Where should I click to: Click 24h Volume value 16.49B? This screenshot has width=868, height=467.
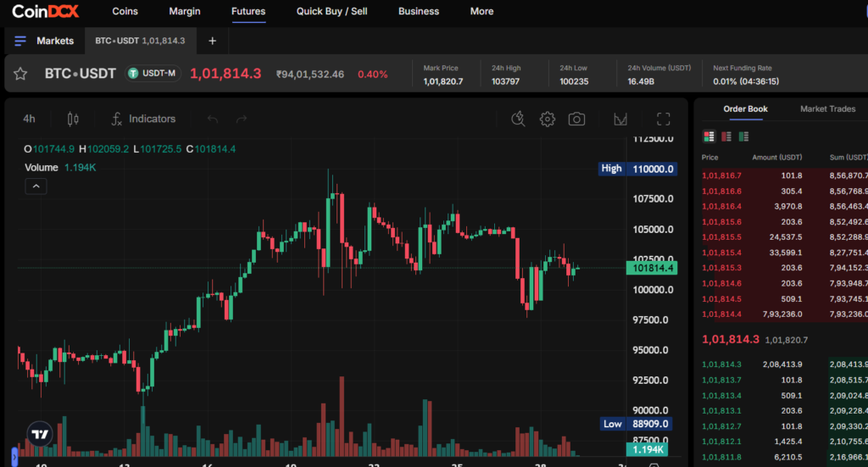[641, 81]
